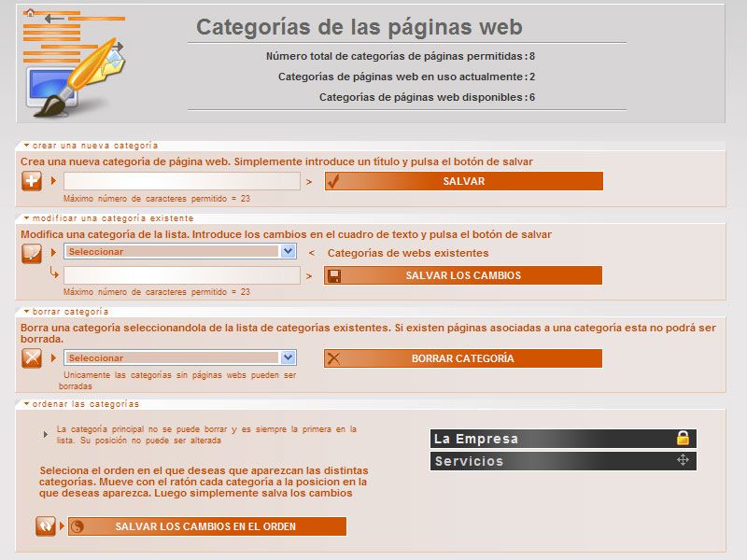
Task: Click the home icon in header graphic
Action: point(30,13)
